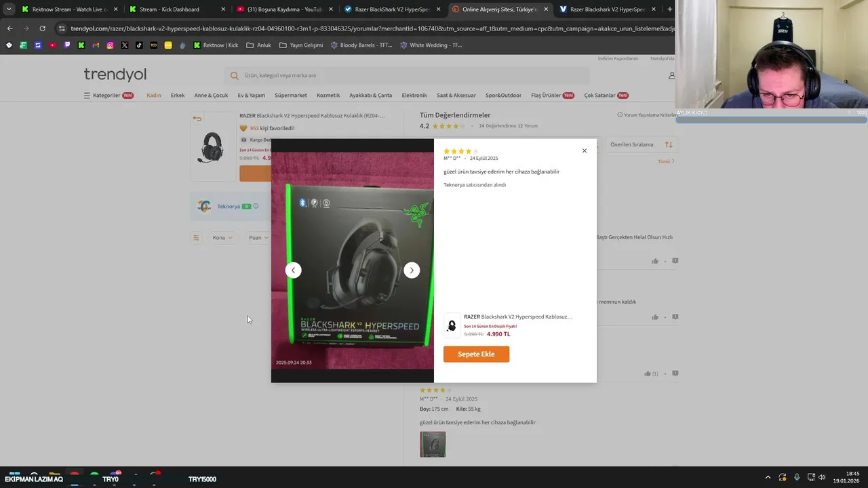Open the Yayın Gelişimi bookmarks folder
Viewport: 868px width, 488px height.
coord(300,45)
